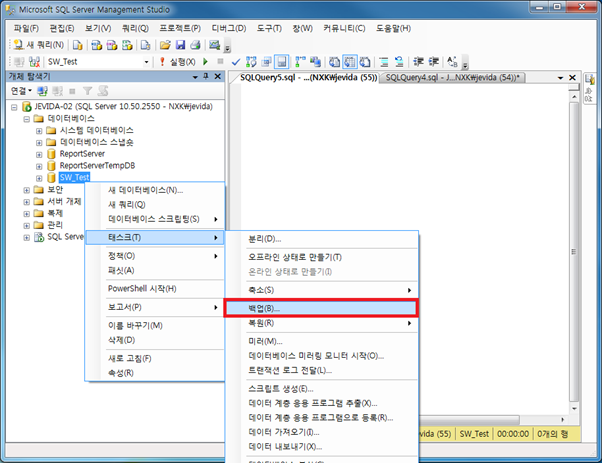Viewport: 602px width, 463px height.
Task: Choose 백업(B)... from the tasks submenu
Action: click(x=321, y=308)
